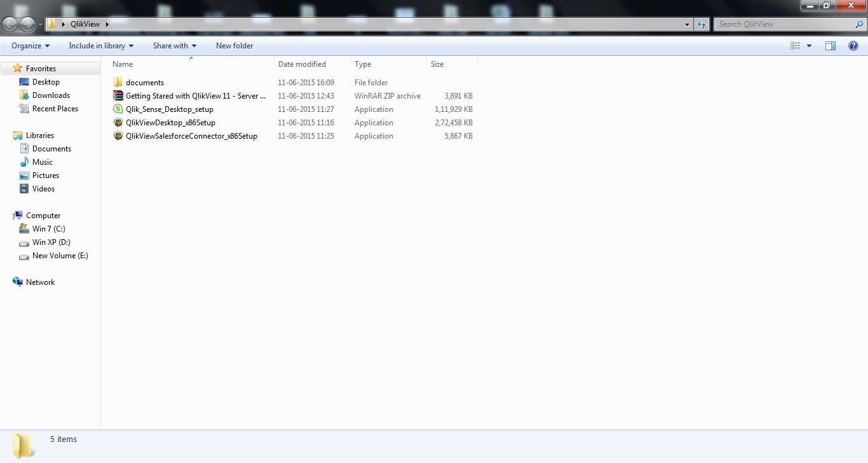868x463 pixels.
Task: Toggle the preview pane button
Action: point(831,46)
